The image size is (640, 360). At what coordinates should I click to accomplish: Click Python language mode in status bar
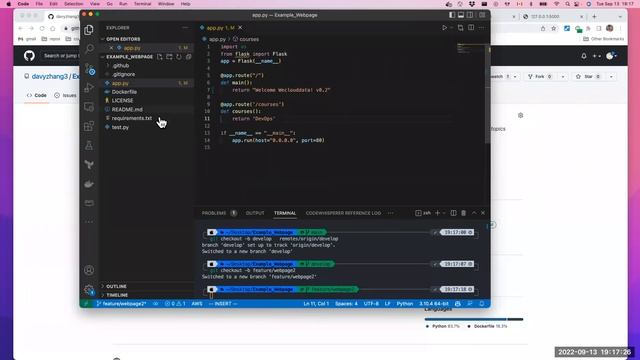tap(405, 304)
